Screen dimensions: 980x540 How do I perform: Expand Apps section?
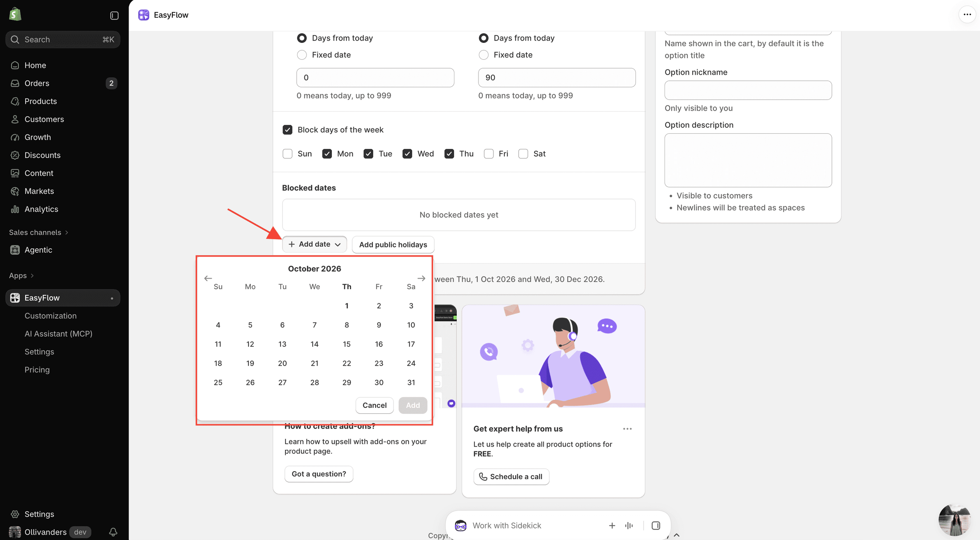click(x=21, y=275)
